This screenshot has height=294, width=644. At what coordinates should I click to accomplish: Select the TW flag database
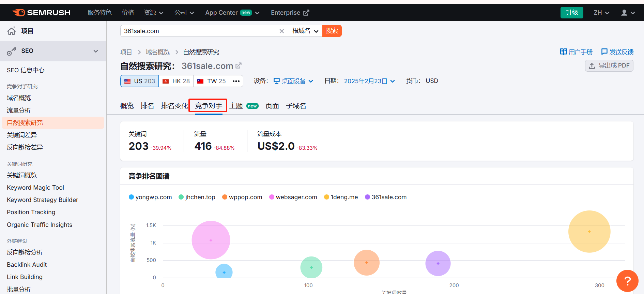click(x=211, y=81)
